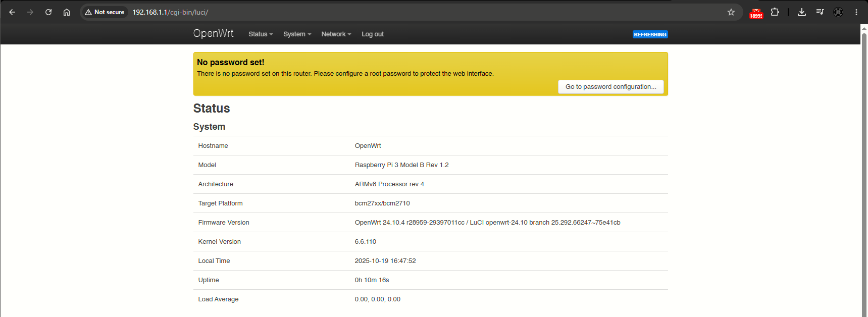The image size is (868, 317).
Task: Click the browser forward arrow
Action: pos(30,12)
